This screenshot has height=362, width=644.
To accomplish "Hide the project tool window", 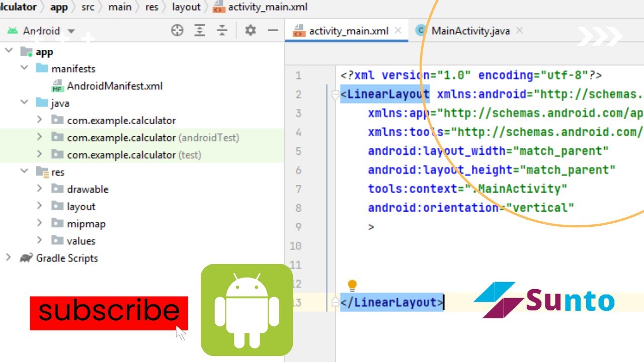I will [x=273, y=31].
